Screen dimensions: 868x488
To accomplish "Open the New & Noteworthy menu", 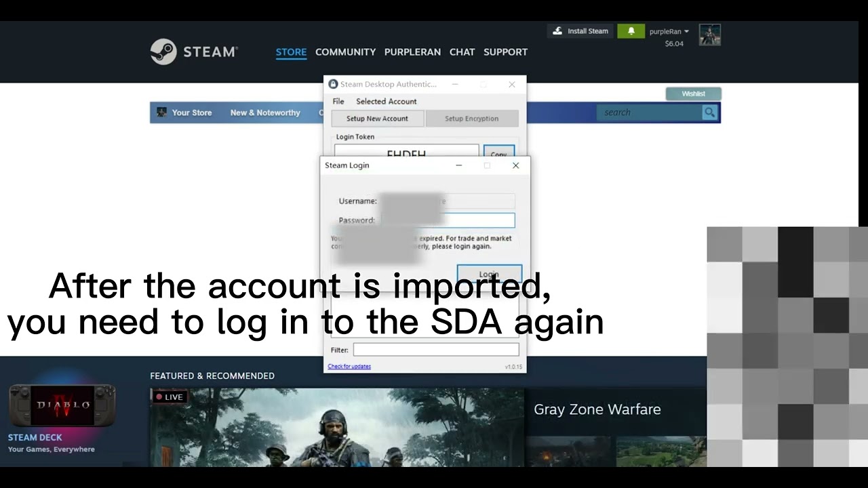I will [265, 113].
